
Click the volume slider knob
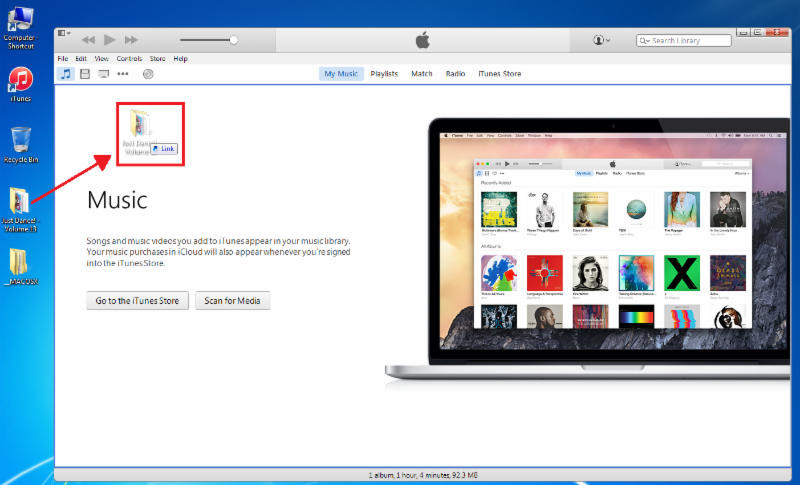coord(233,40)
